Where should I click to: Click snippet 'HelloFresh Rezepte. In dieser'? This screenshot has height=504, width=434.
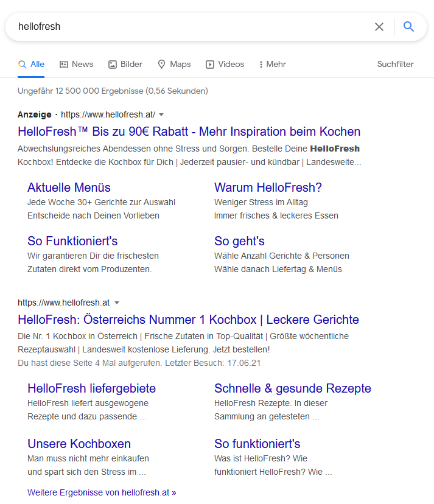click(x=271, y=404)
